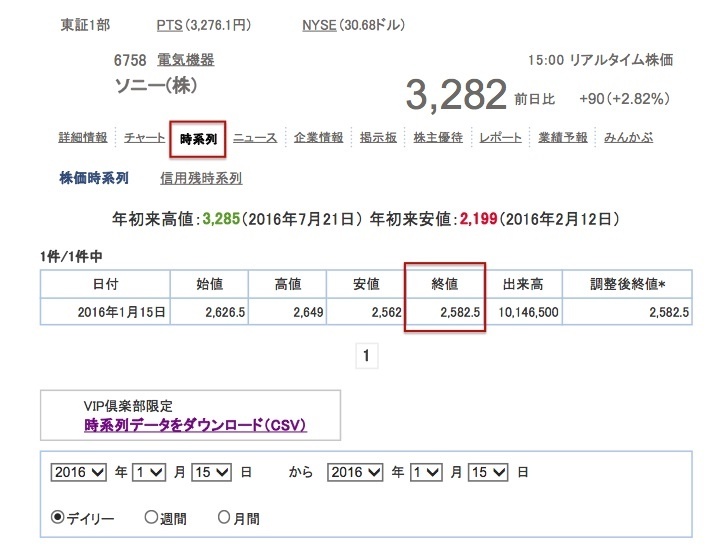Viewport: 706px width, 550px height.
Task: Open the PTS price link
Action: tap(169, 25)
